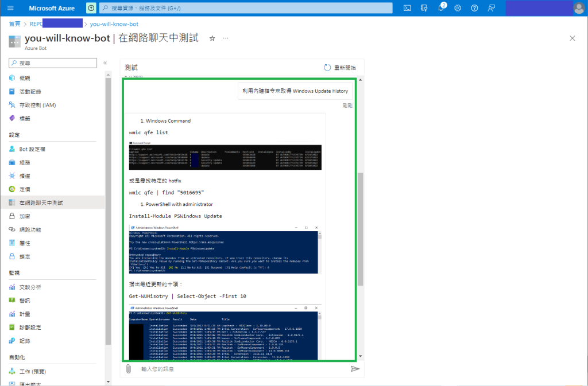The height and width of the screenshot is (386, 588).
Task: Click the top resource search box
Action: [x=246, y=8]
